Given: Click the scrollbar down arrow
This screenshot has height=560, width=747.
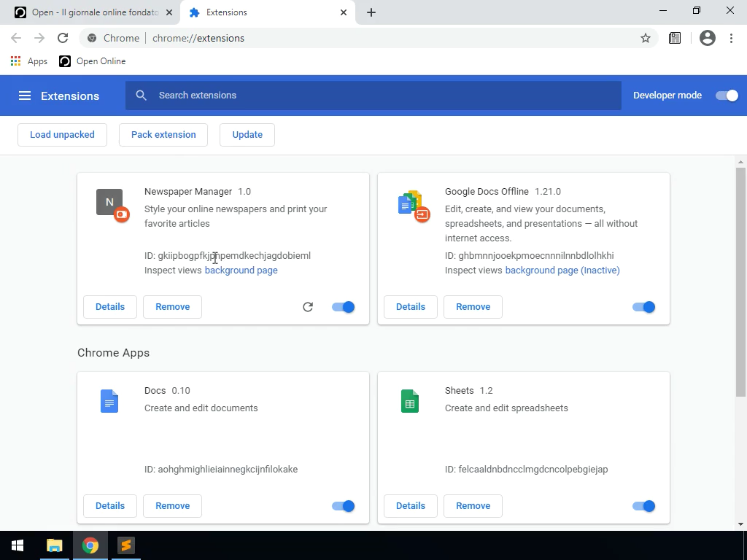Looking at the screenshot, I should tap(740, 524).
